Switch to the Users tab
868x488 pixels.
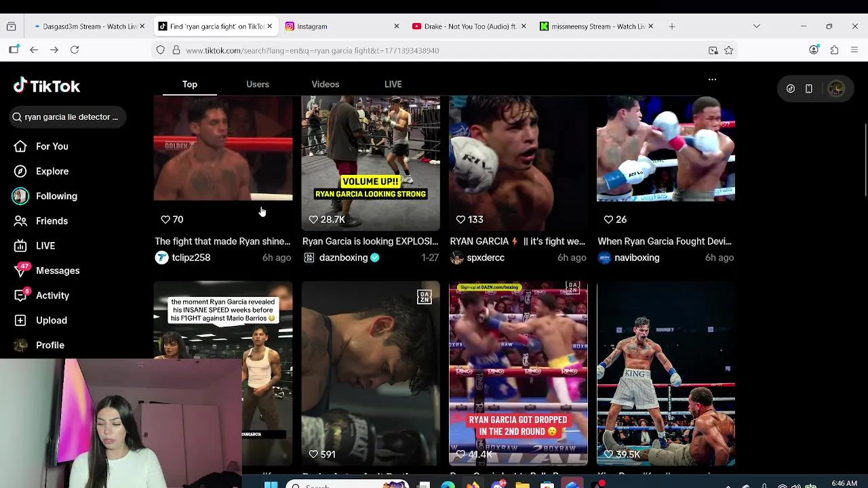coord(258,84)
